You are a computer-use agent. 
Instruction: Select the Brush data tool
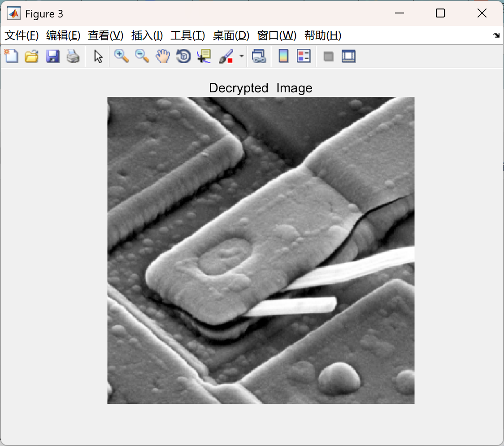point(226,56)
